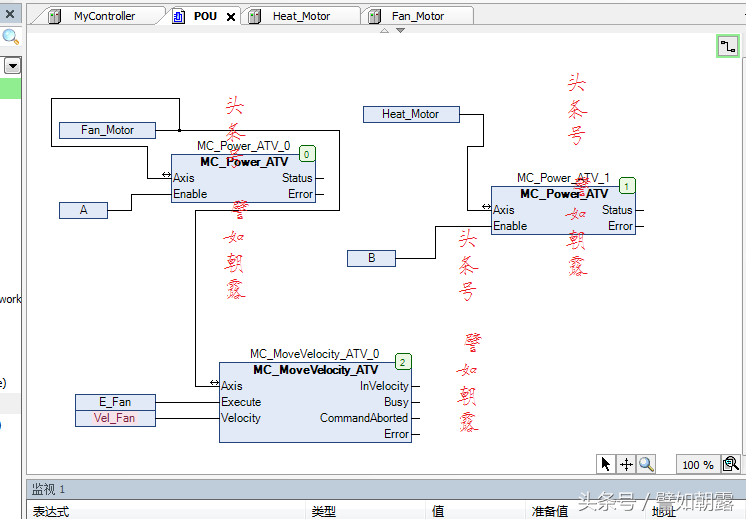Select the Fan_Motor input box
The height and width of the screenshot is (519, 746).
coord(108,130)
